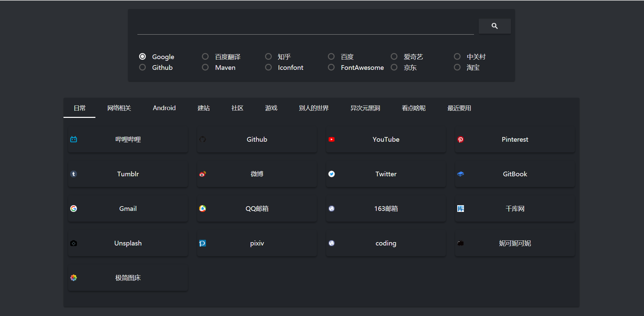
Task: Open the Twitter site label
Action: tap(386, 174)
